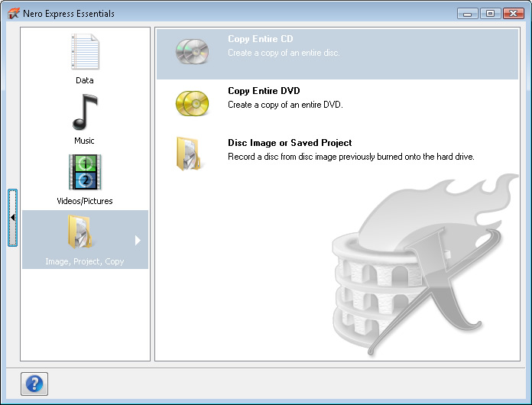532x405 pixels.
Task: Select the Data notepad icon
Action: pyautogui.click(x=85, y=51)
